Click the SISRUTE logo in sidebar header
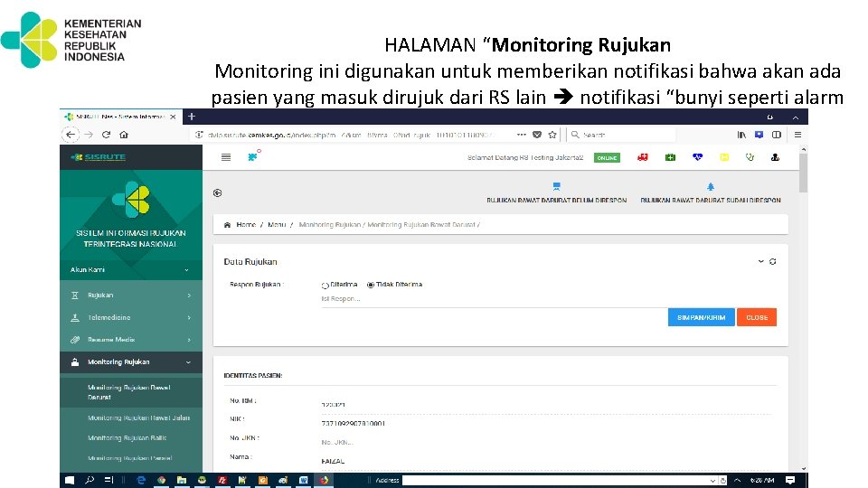This screenshot has height=488, width=868. pos(99,157)
